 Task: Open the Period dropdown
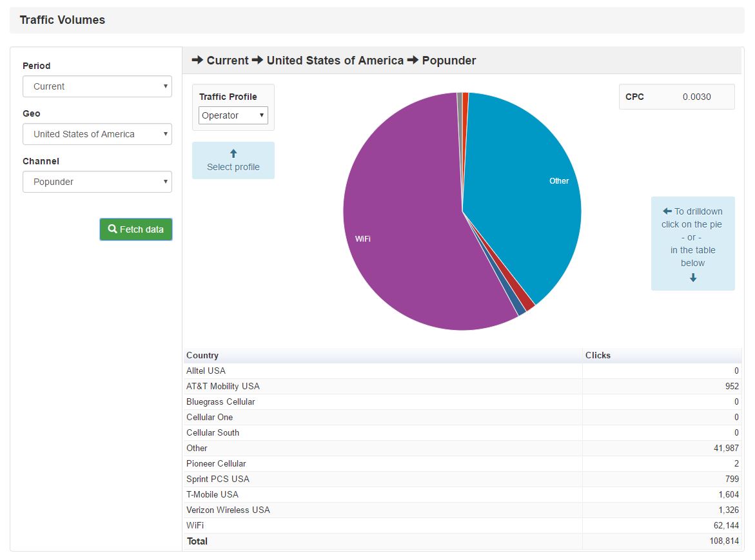[x=97, y=86]
